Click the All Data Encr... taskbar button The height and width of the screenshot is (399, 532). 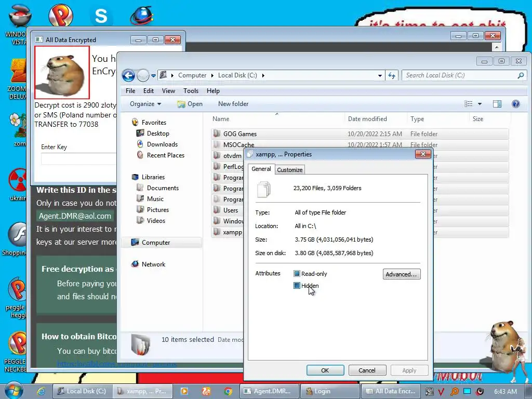(x=391, y=391)
